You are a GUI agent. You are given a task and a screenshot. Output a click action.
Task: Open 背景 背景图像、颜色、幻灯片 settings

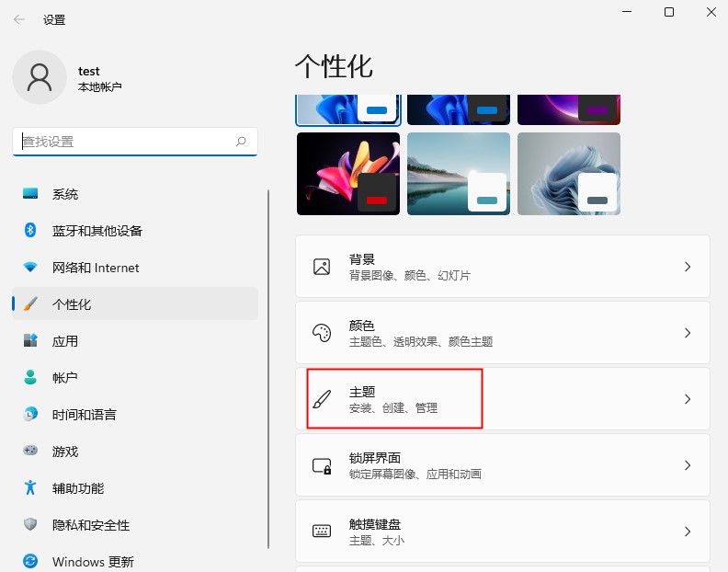503,267
